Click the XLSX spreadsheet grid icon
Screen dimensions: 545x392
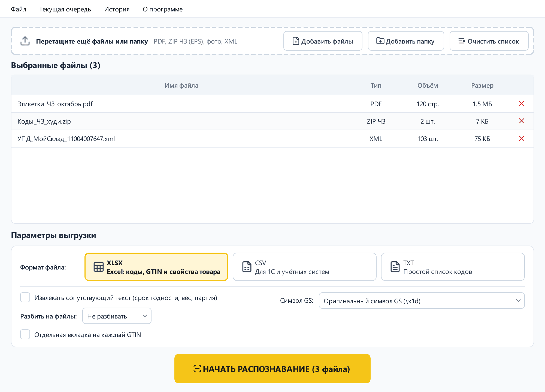point(99,267)
